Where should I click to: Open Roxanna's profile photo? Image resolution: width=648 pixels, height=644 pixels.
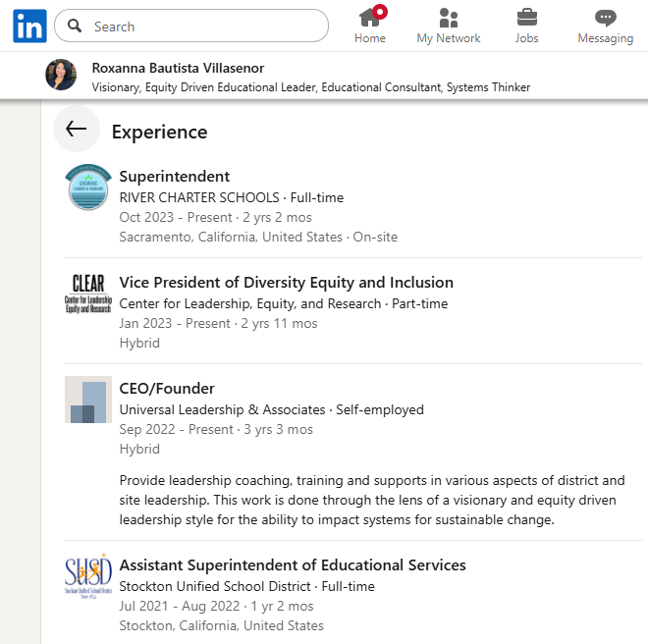click(x=61, y=75)
